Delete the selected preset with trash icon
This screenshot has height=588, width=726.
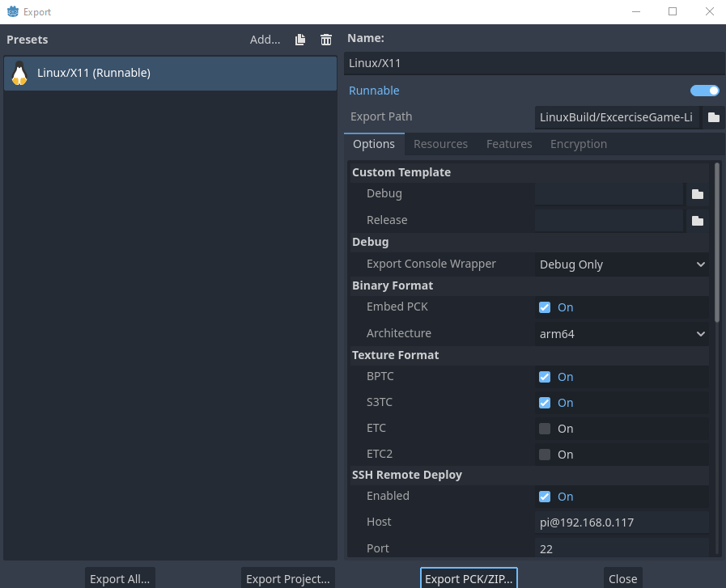point(326,40)
